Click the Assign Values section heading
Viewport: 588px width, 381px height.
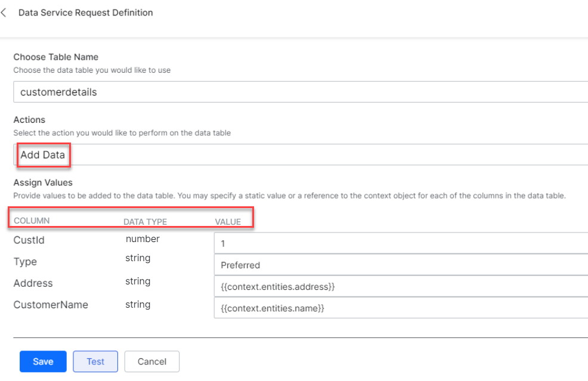pos(43,182)
